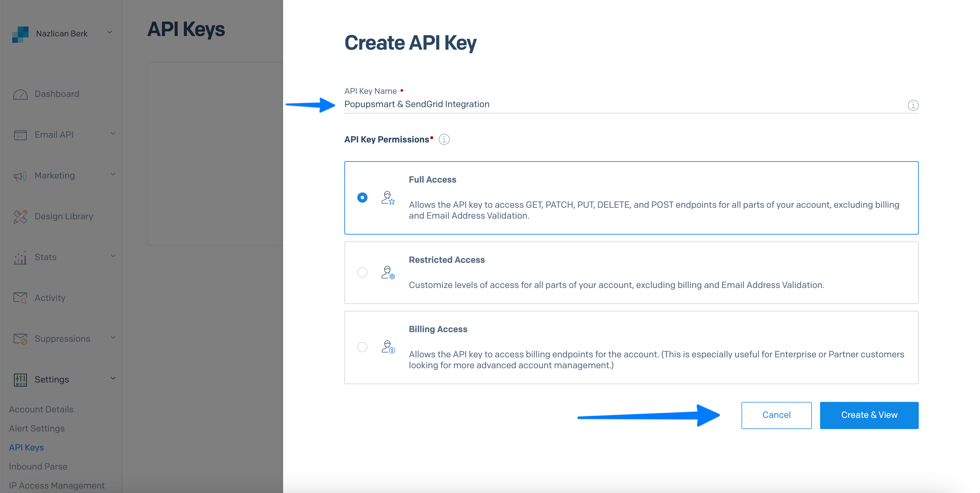This screenshot has width=980, height=493.
Task: Click the Design Library icon in sidebar
Action: 19,216
